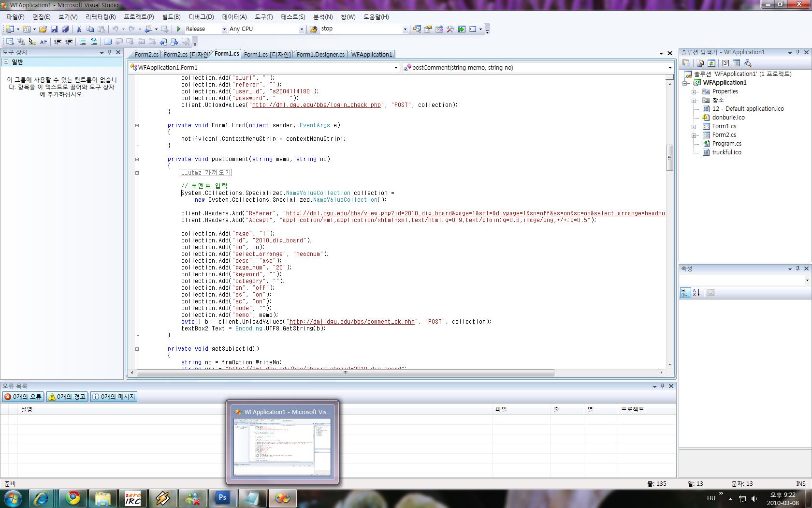Collapse the WFApplication1 project node
Viewport: 812px width, 508px height.
pyautogui.click(x=685, y=83)
